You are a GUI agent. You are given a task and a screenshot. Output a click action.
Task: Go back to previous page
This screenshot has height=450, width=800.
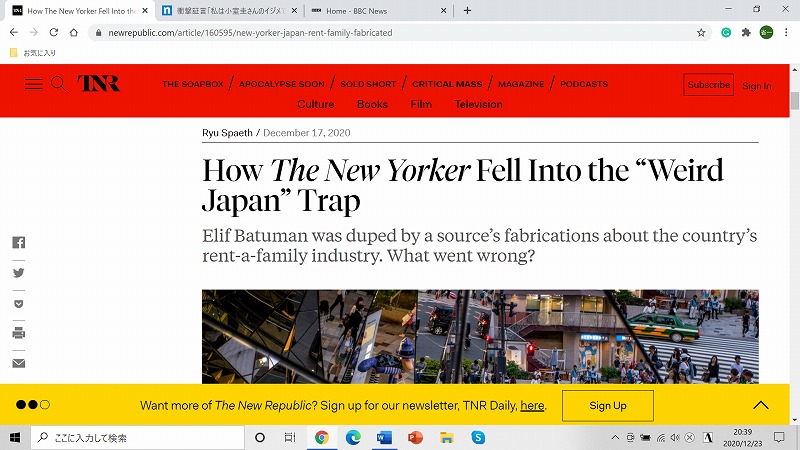[x=14, y=32]
